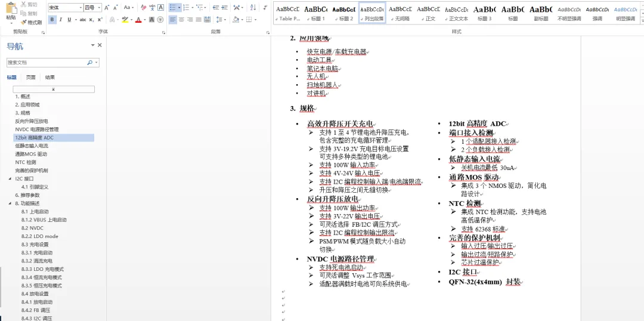Screen dimensions: 644x321
Task: Decrease paragraph indent
Action: (216, 7)
